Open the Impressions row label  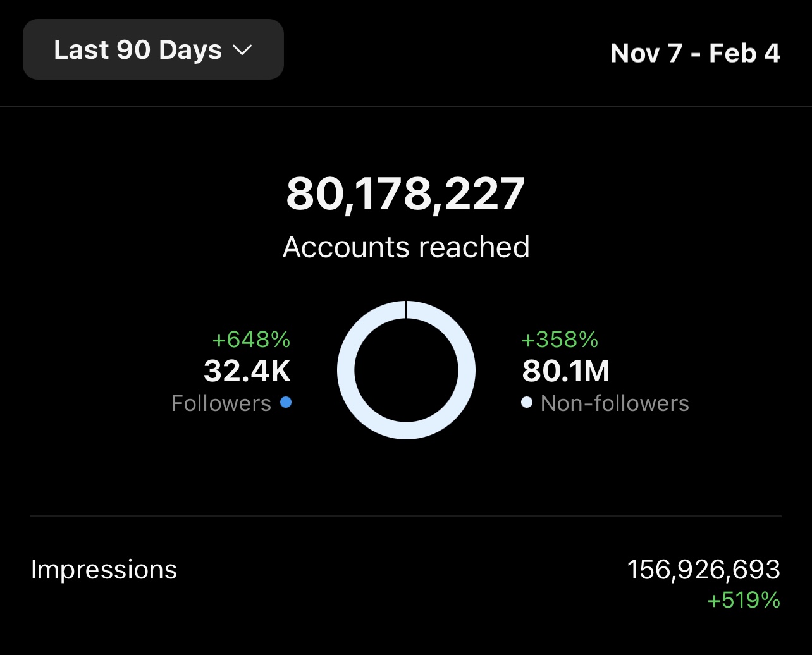pos(104,570)
